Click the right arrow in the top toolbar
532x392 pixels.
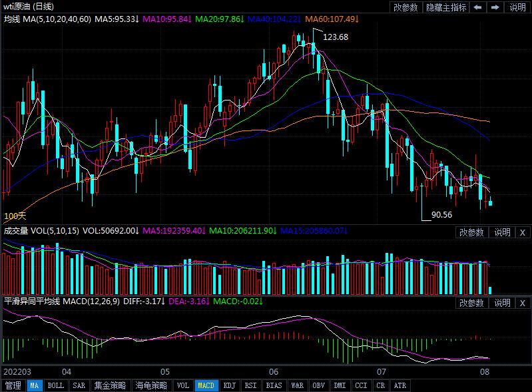click(495, 7)
